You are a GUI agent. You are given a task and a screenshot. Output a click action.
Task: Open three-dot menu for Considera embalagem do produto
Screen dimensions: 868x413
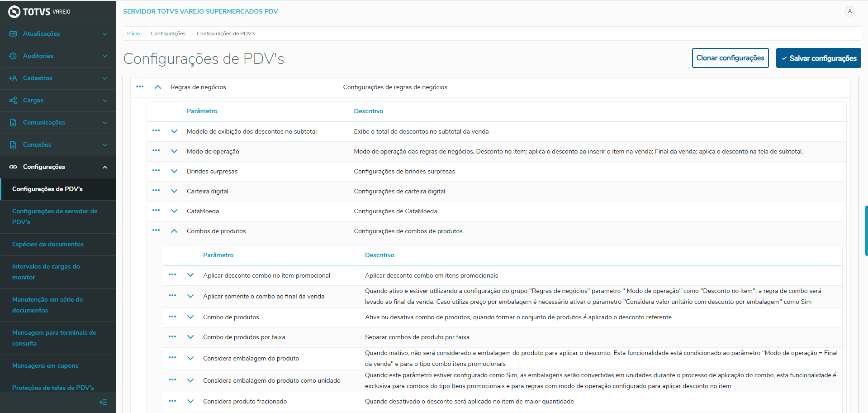(172, 357)
